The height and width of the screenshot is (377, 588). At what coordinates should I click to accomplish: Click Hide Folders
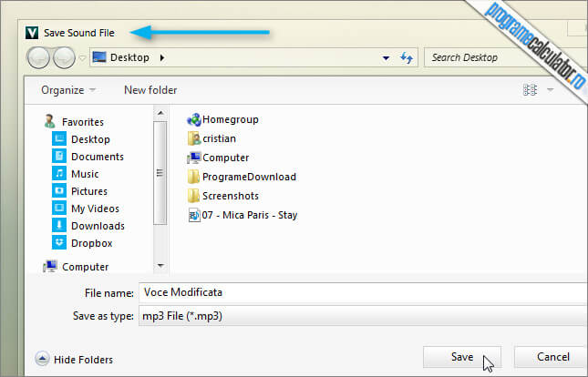tap(83, 360)
